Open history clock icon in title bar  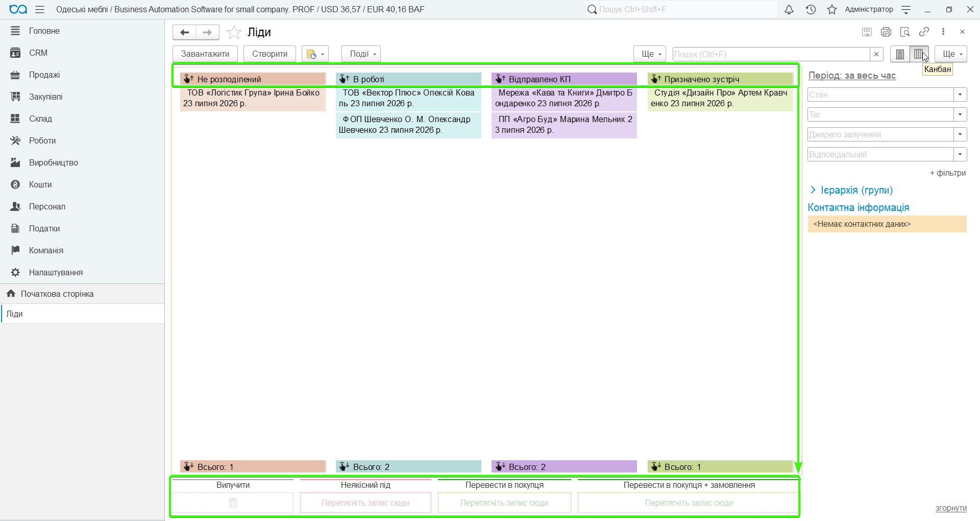[811, 9]
